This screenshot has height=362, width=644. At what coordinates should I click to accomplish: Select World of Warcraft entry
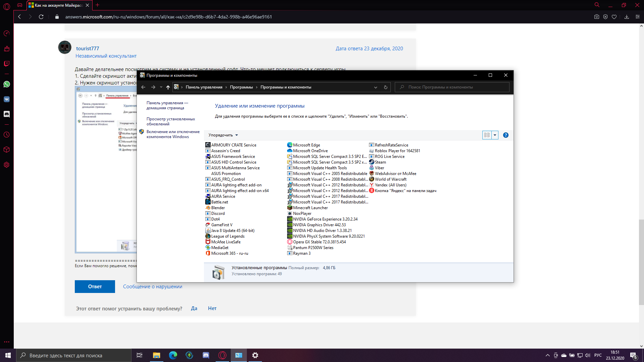(x=388, y=179)
